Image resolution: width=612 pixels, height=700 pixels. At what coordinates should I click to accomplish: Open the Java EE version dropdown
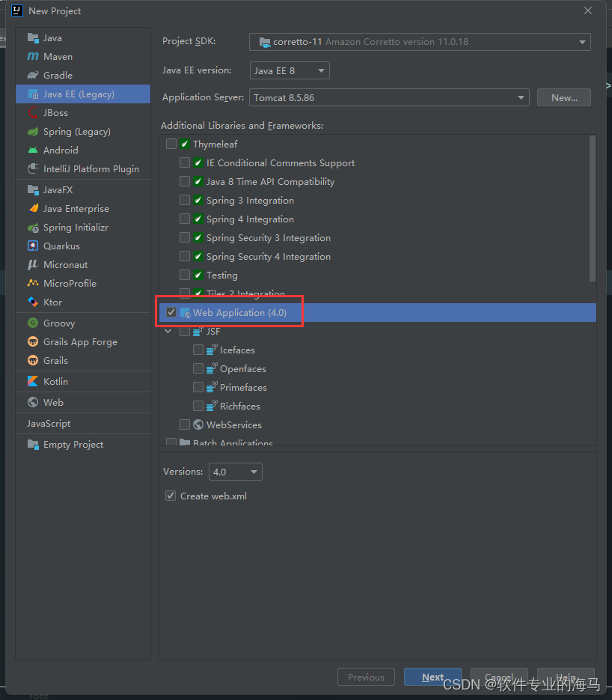290,70
